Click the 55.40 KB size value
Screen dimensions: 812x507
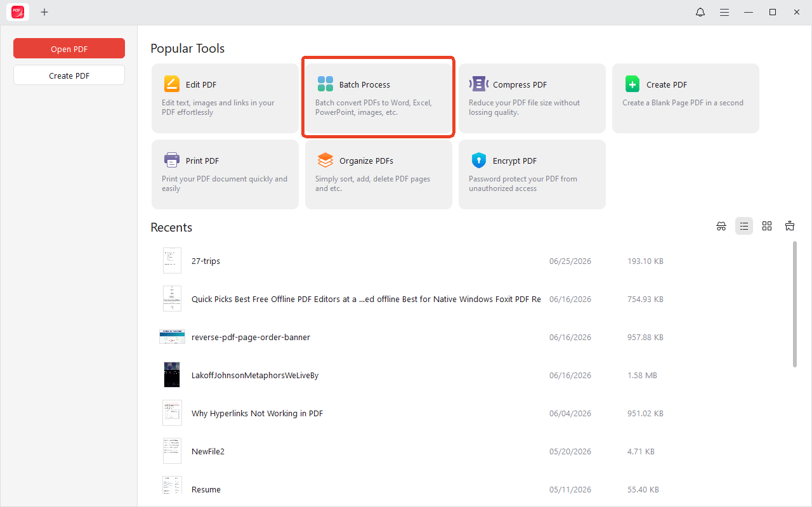coord(643,489)
